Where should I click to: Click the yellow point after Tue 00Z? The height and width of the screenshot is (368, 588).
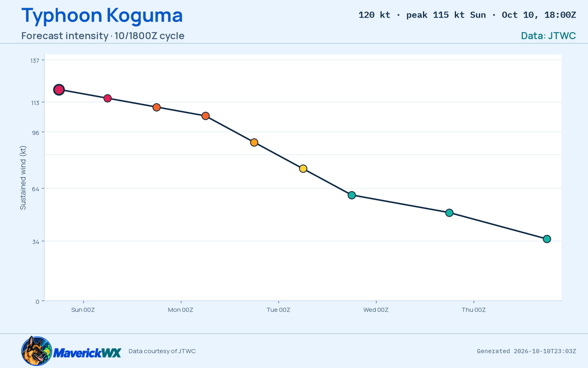(303, 168)
